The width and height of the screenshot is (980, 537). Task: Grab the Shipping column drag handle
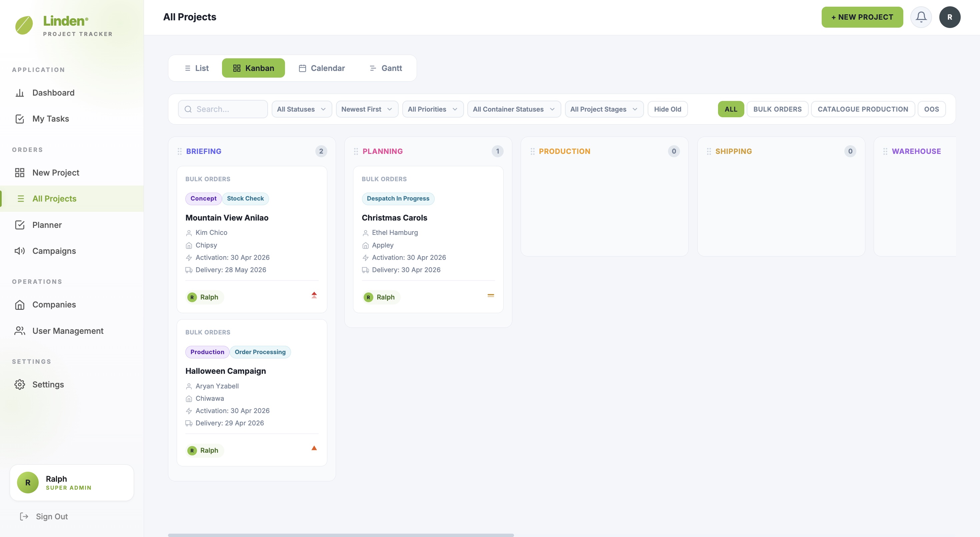pyautogui.click(x=709, y=151)
